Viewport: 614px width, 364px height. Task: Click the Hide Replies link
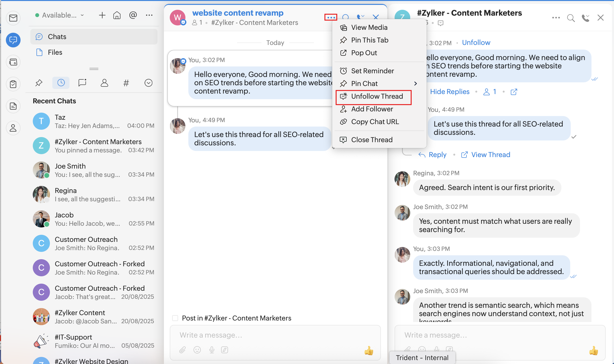coord(449,92)
